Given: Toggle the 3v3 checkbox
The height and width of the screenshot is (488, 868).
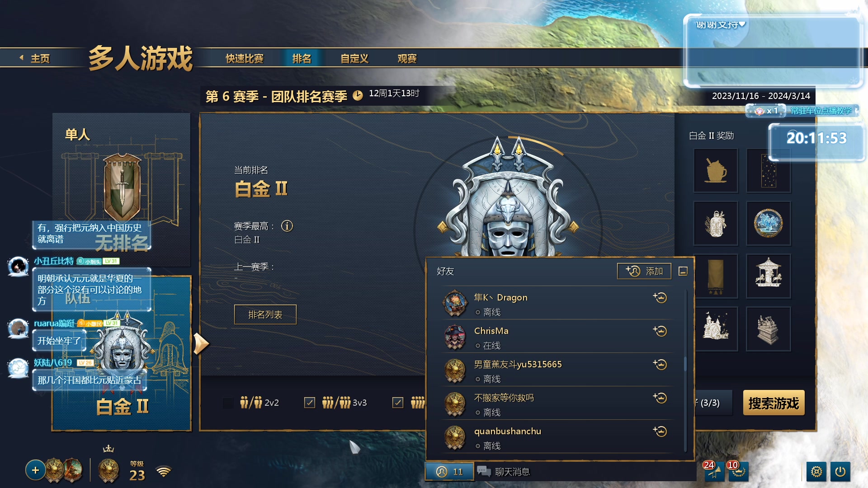Looking at the screenshot, I should point(310,403).
